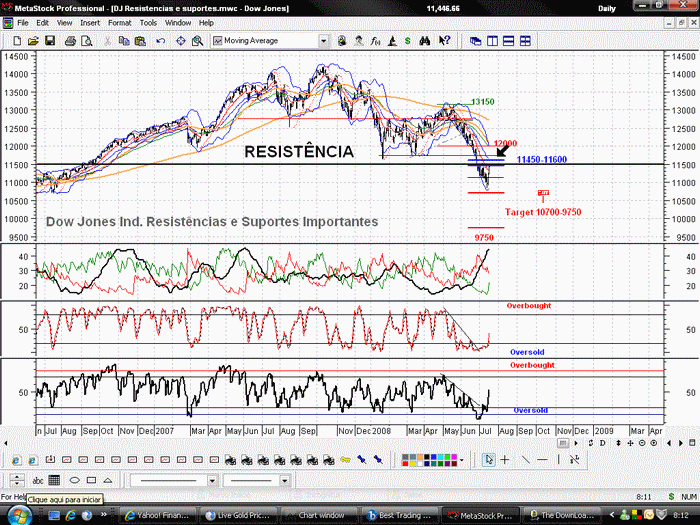The height and width of the screenshot is (525, 700).
Task: Pick the cyan color swatch
Action: 441,457
